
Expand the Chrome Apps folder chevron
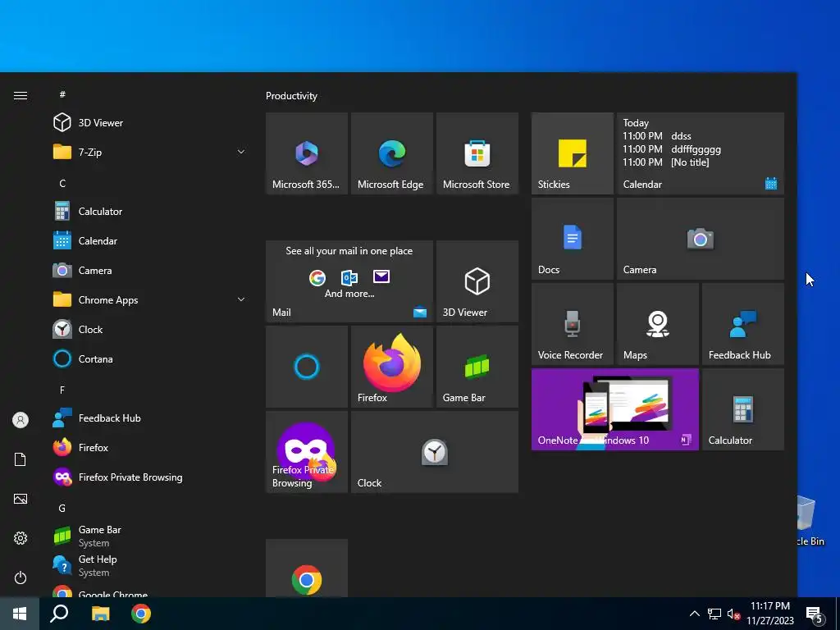coord(241,299)
